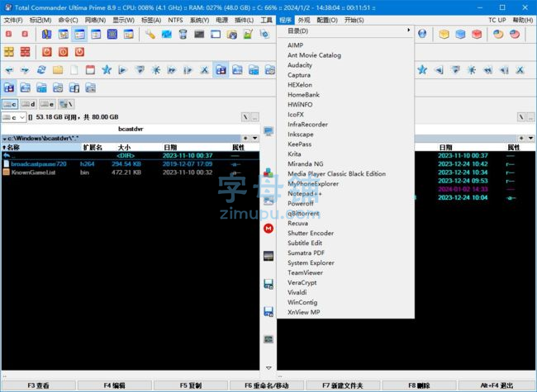Launch Notepad++ from the program menu
This screenshot has height=392, width=537.
[x=345, y=194]
